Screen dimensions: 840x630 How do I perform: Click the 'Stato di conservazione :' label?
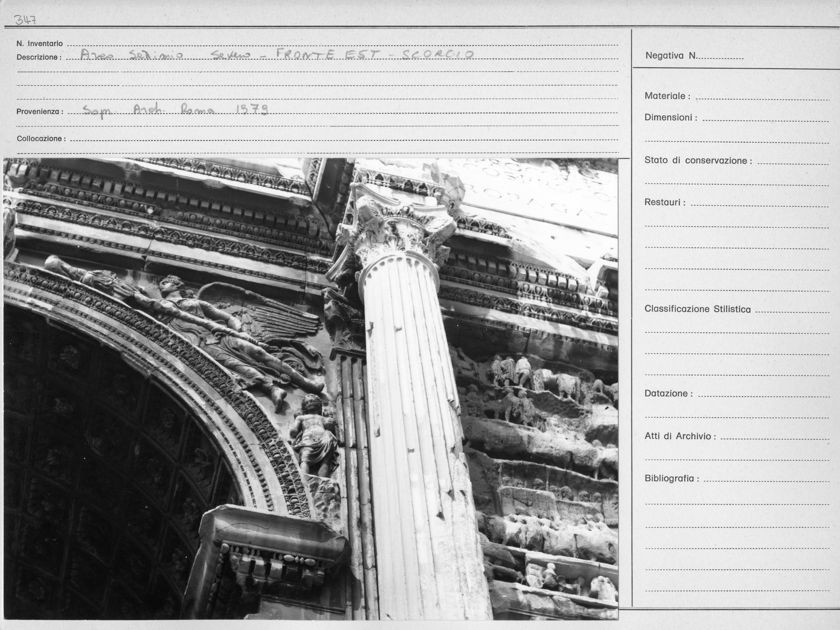coord(698,161)
